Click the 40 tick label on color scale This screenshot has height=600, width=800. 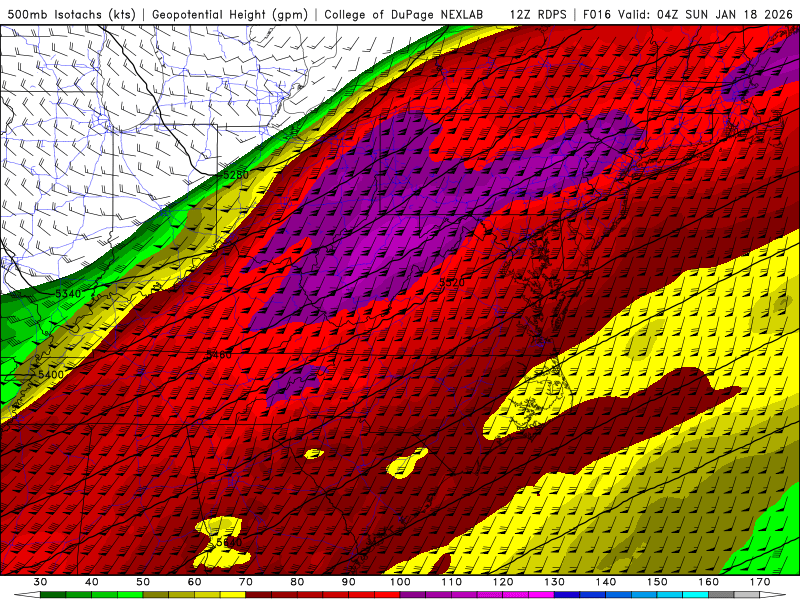point(91,582)
